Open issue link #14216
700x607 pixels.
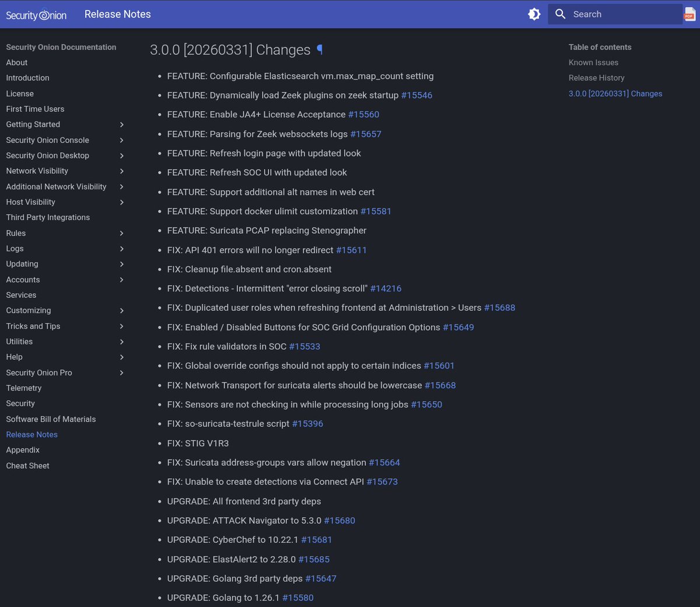386,289
